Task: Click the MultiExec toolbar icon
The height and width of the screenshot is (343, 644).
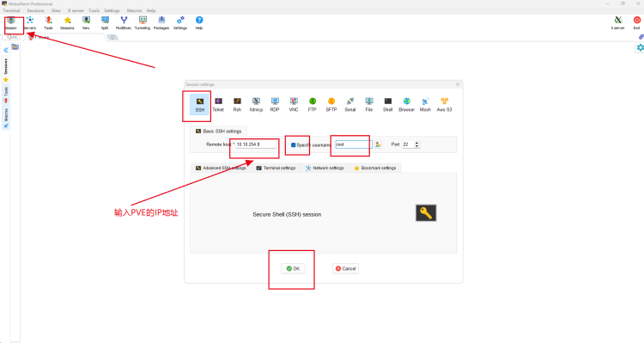Action: click(x=124, y=23)
